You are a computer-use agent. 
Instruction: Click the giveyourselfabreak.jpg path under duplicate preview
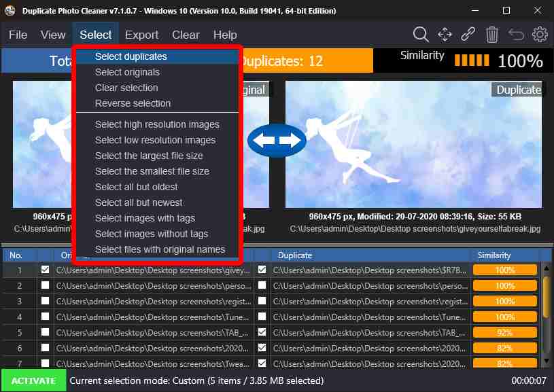(x=415, y=229)
